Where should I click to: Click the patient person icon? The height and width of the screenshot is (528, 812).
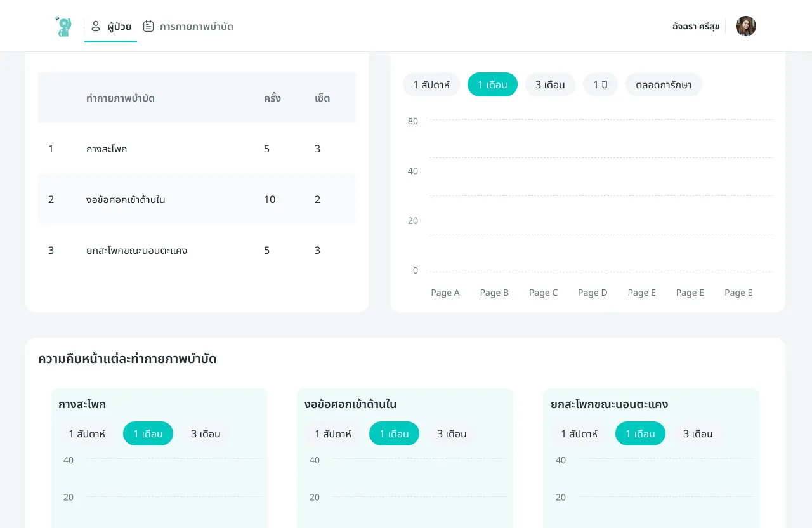coord(96,26)
